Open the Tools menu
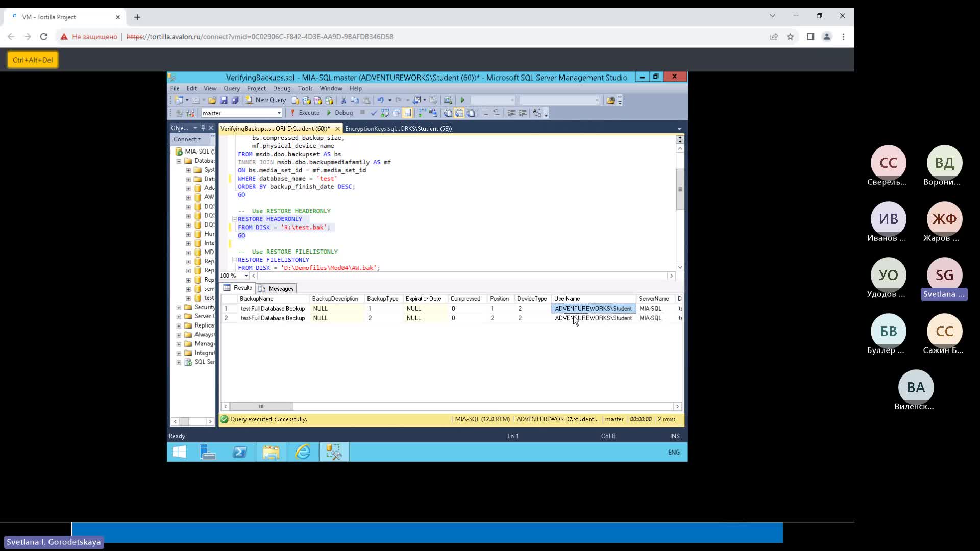Viewport: 980px width, 551px height. 305,88
